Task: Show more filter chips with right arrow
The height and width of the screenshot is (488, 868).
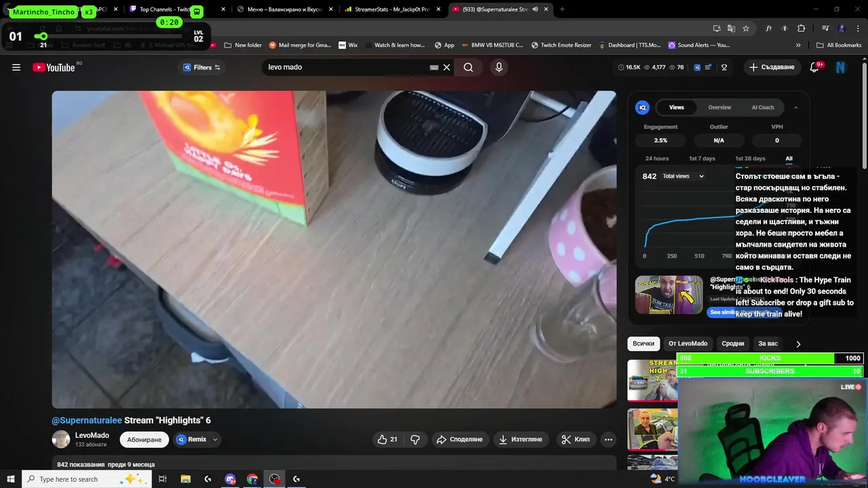Action: tap(798, 344)
